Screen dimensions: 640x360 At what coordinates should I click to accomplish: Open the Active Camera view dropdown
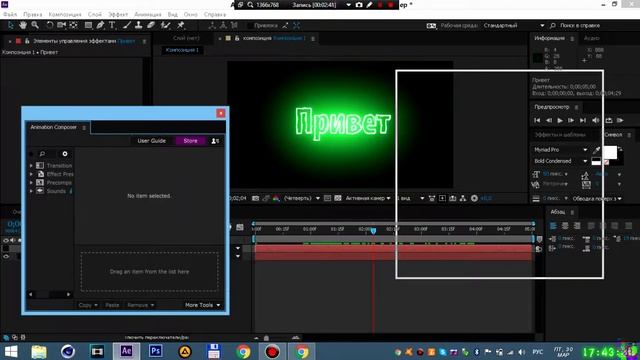pyautogui.click(x=368, y=198)
